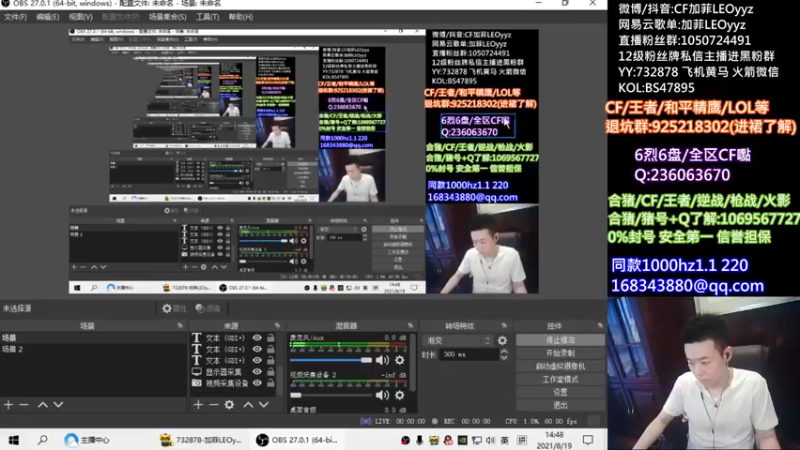Image resolution: width=800 pixels, height=450 pixels.
Task: Mute the 视频采集设备 2 audio channel
Action: 382,395
